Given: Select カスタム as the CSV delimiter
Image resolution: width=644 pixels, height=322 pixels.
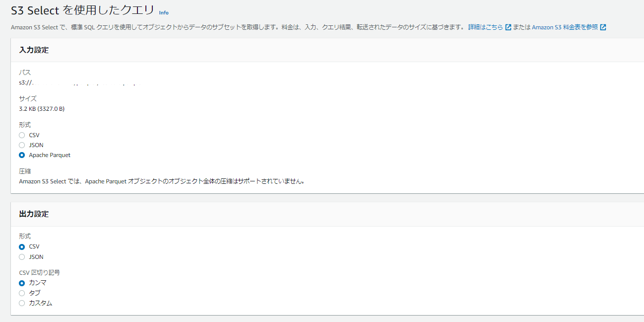Looking at the screenshot, I should pos(21,303).
